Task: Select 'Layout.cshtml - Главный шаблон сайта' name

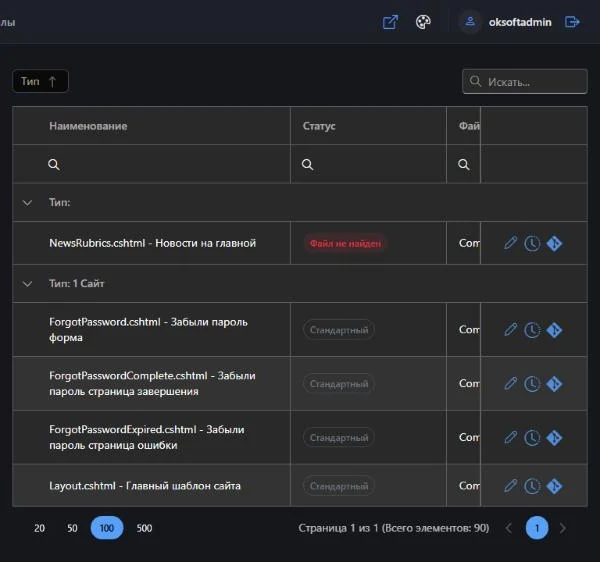Action: click(145, 485)
